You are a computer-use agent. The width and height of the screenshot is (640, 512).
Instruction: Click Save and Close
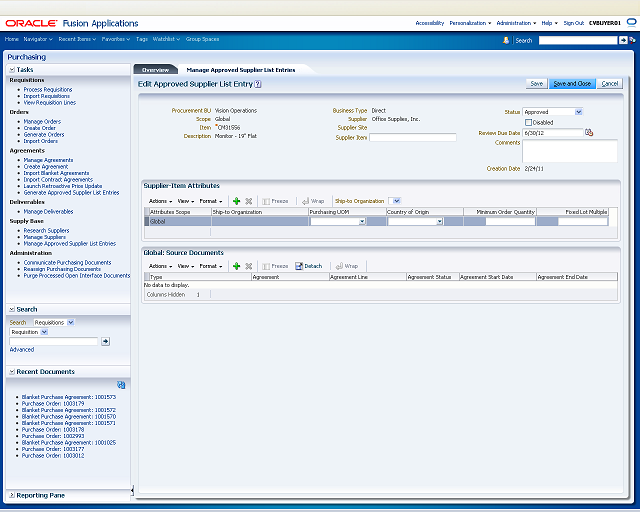click(572, 84)
